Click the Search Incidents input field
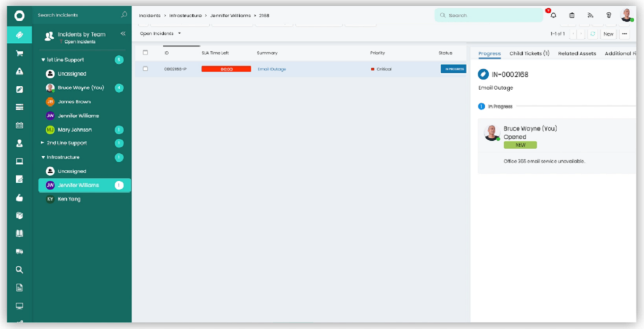Image resolution: width=644 pixels, height=329 pixels. (x=78, y=15)
